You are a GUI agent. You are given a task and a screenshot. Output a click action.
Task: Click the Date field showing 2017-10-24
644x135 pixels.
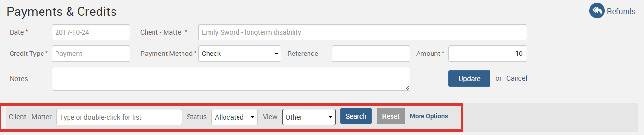pos(91,33)
